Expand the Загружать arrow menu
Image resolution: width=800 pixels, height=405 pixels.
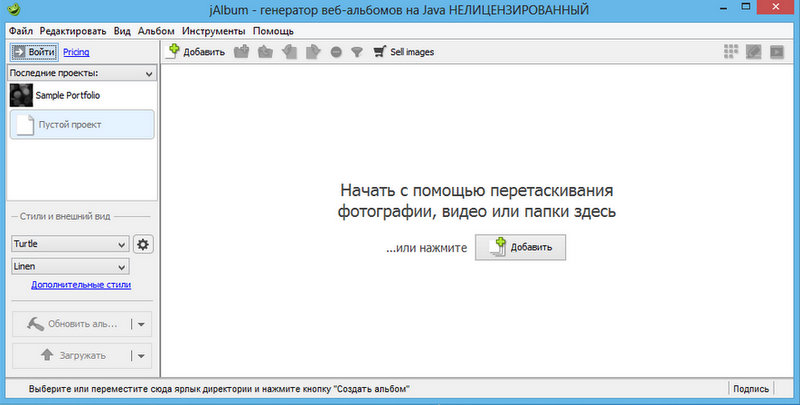pos(141,356)
